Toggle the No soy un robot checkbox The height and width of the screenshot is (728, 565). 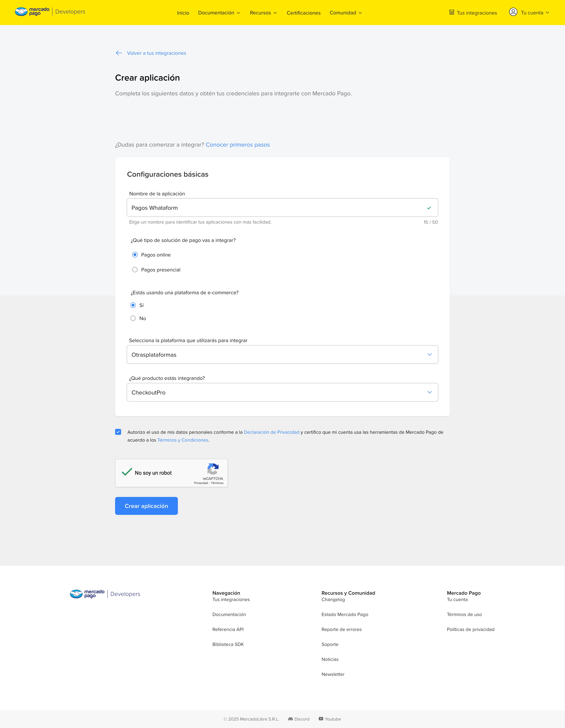(127, 472)
